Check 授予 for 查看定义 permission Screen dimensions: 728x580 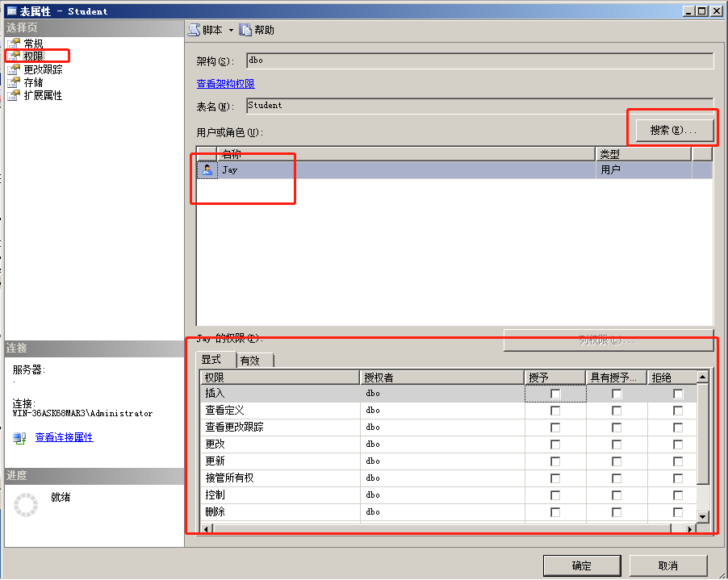point(555,411)
